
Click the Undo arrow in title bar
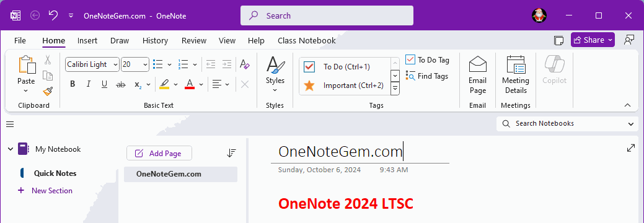tap(53, 15)
